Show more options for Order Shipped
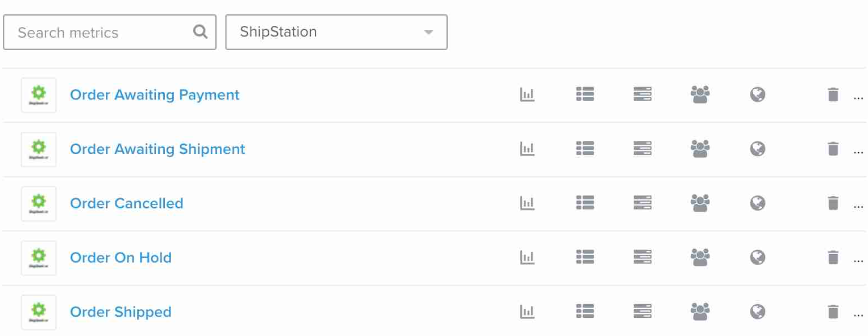This screenshot has height=336, width=868. pyautogui.click(x=858, y=315)
